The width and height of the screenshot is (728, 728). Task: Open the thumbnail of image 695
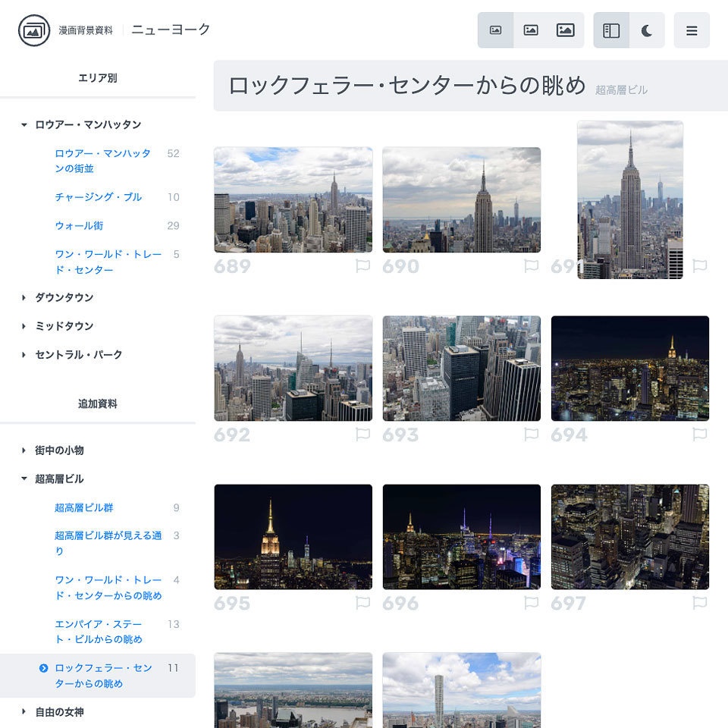(x=293, y=537)
